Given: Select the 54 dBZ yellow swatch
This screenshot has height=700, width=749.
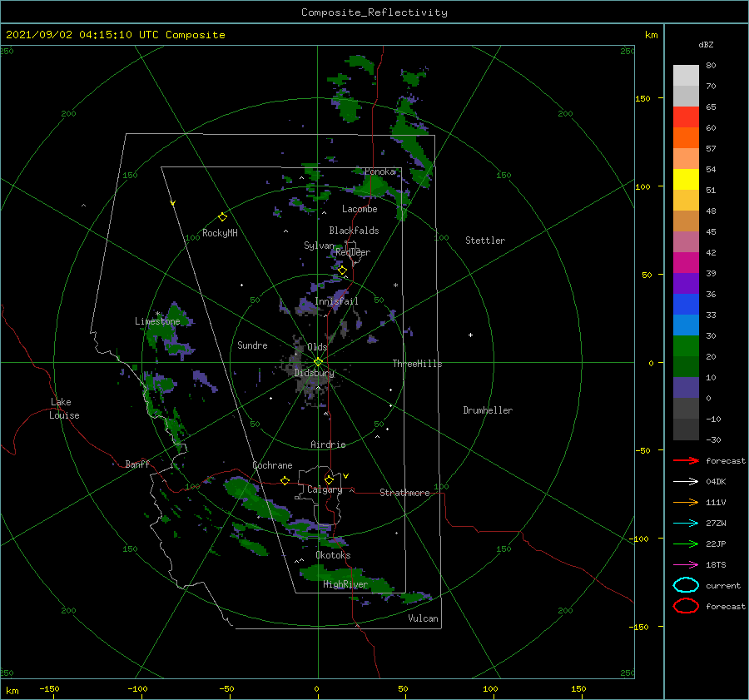Looking at the screenshot, I should (686, 179).
